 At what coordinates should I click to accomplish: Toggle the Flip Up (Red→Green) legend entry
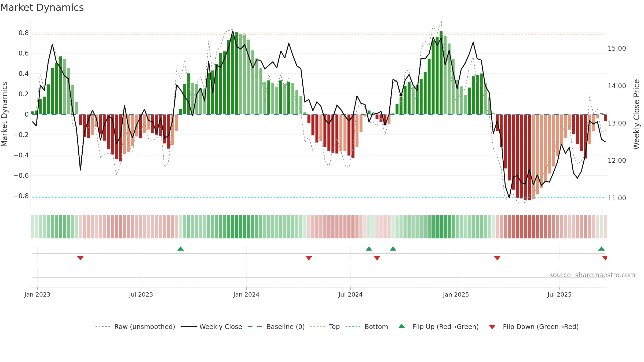pyautogui.click(x=438, y=327)
